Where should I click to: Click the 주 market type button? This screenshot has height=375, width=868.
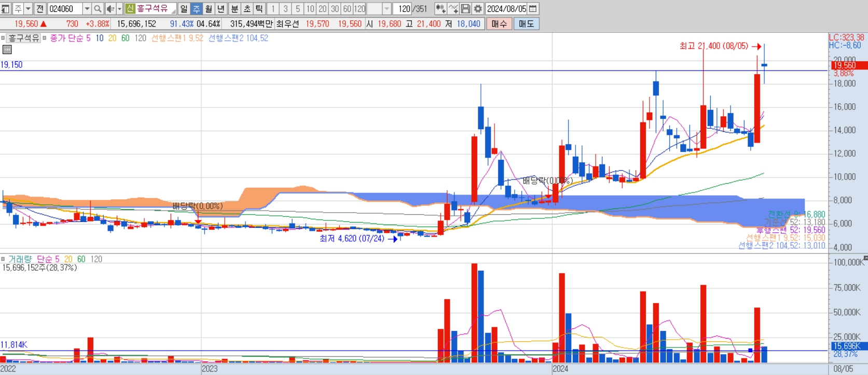coord(18,9)
